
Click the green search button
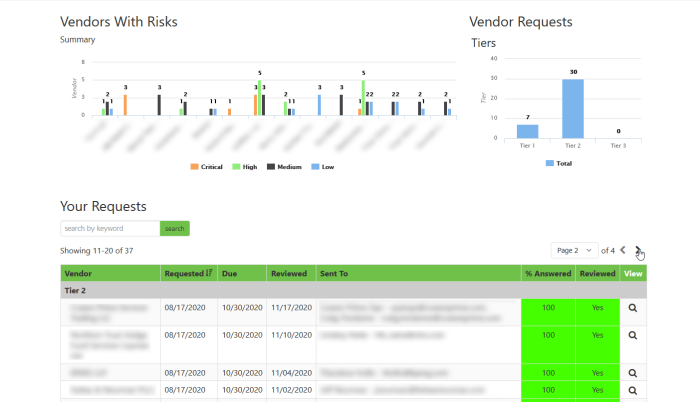(175, 228)
